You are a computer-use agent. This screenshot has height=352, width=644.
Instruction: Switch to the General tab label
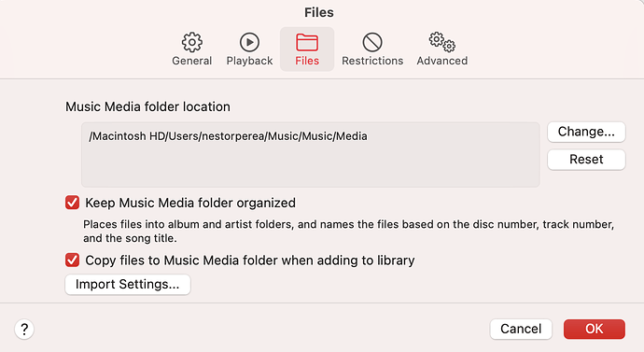[192, 61]
